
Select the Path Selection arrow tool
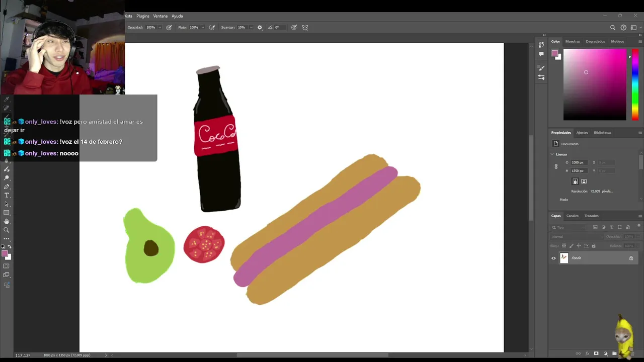pyautogui.click(x=7, y=204)
